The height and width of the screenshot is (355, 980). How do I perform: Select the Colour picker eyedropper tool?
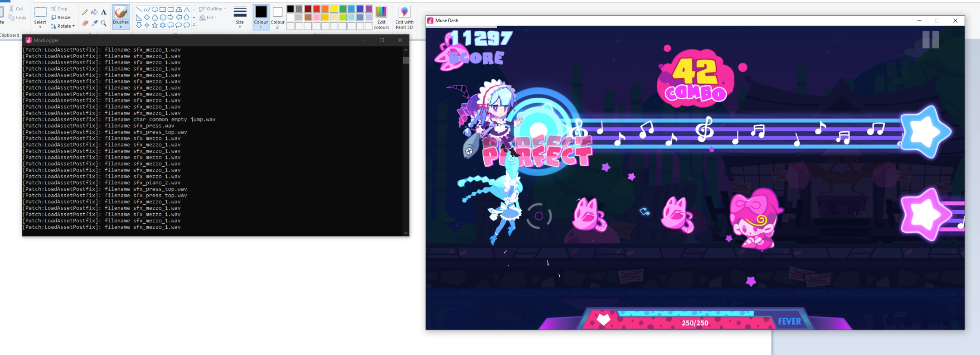[94, 23]
